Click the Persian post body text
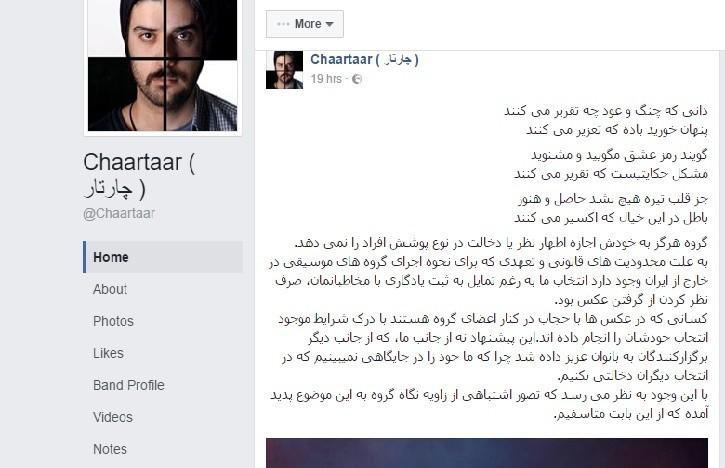 point(488,328)
